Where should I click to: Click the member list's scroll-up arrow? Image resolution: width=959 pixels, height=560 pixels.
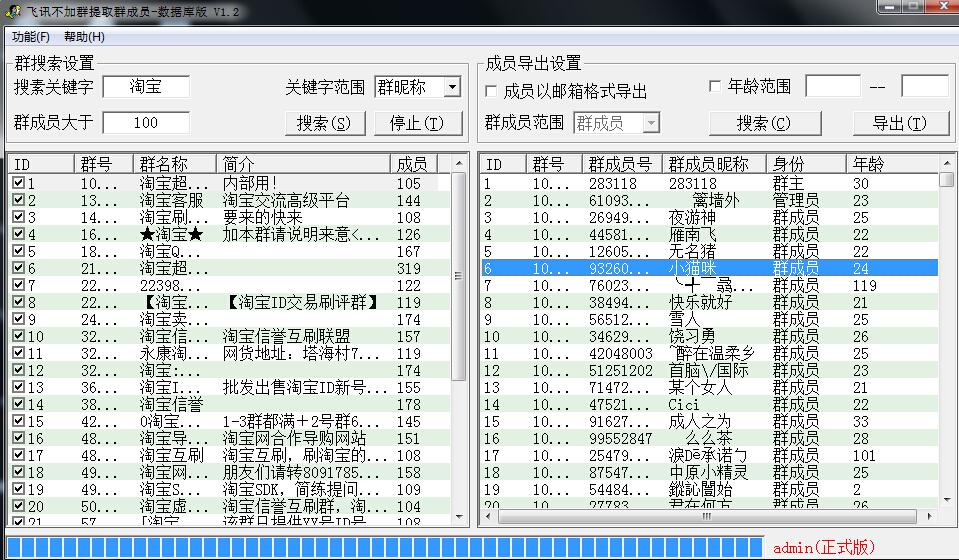pyautogui.click(x=946, y=180)
